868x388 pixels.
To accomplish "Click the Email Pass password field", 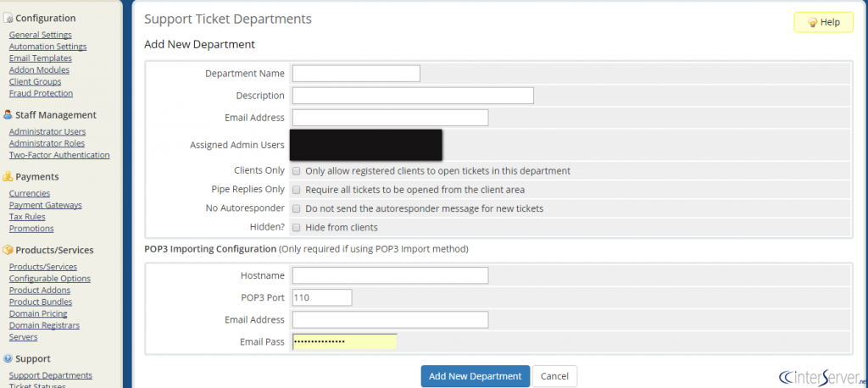I will [x=344, y=341].
